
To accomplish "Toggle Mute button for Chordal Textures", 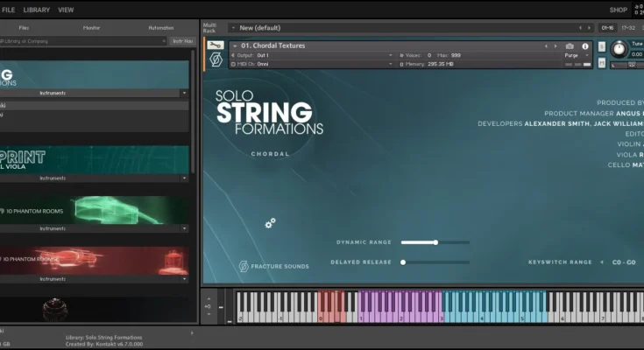I will click(x=602, y=63).
